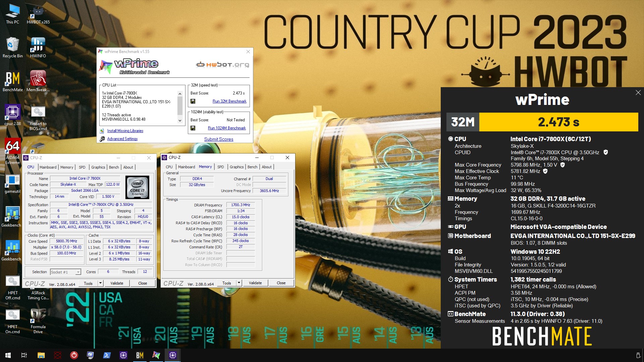Click Install Missing Libraries link
The image size is (644, 362).
pyautogui.click(x=125, y=131)
